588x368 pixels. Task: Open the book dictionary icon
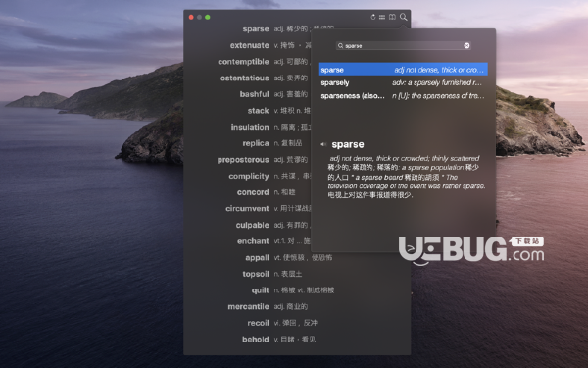[392, 17]
